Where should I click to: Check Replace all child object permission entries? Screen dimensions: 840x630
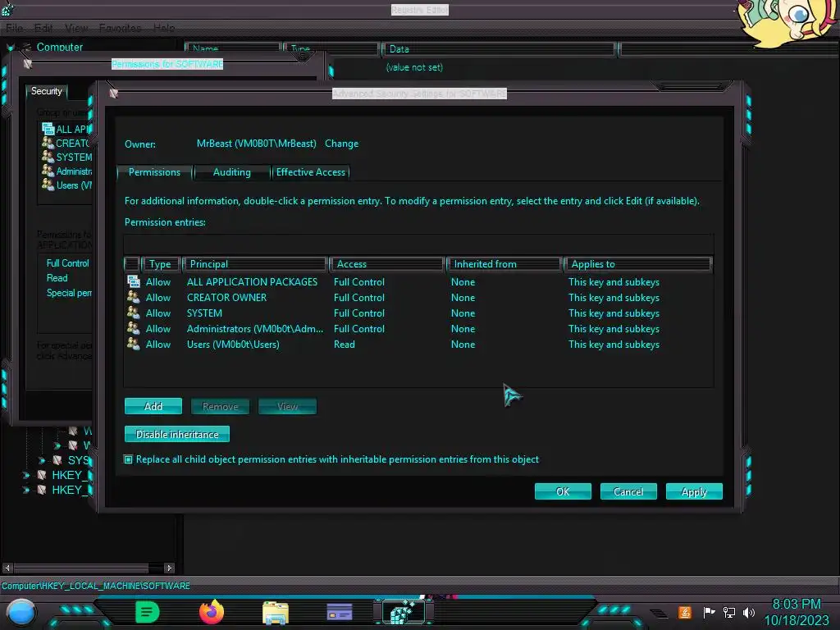click(x=129, y=459)
